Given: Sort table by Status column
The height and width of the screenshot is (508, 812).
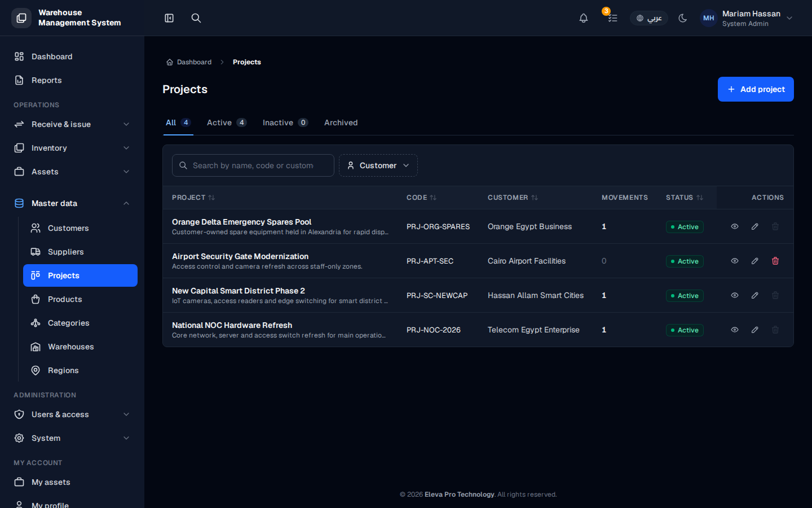Looking at the screenshot, I should (x=685, y=198).
